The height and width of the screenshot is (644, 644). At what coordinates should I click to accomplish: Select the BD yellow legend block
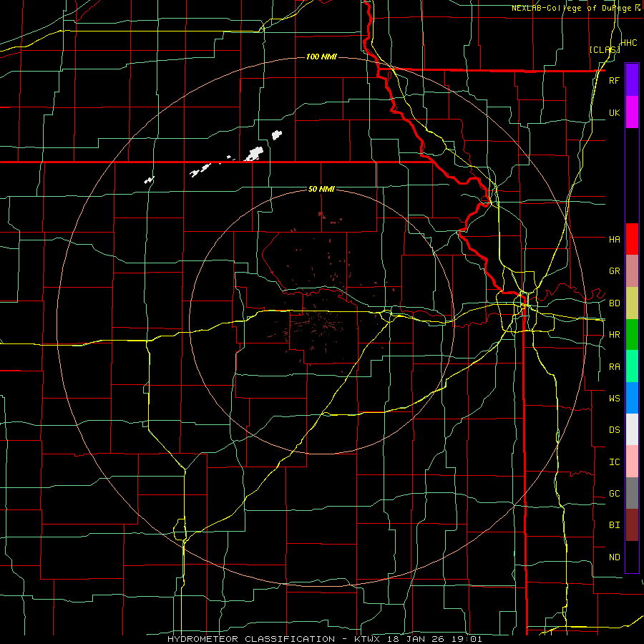(632, 303)
